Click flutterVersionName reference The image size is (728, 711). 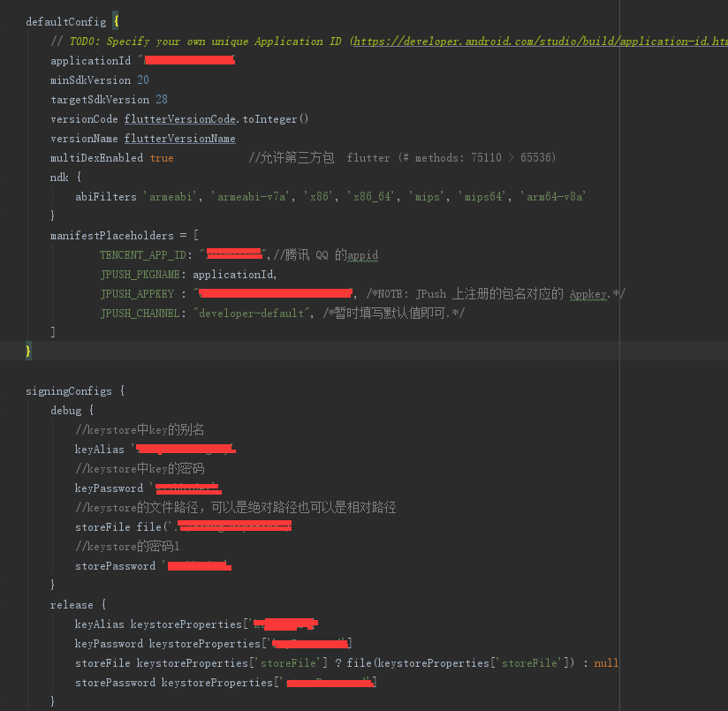(x=179, y=139)
